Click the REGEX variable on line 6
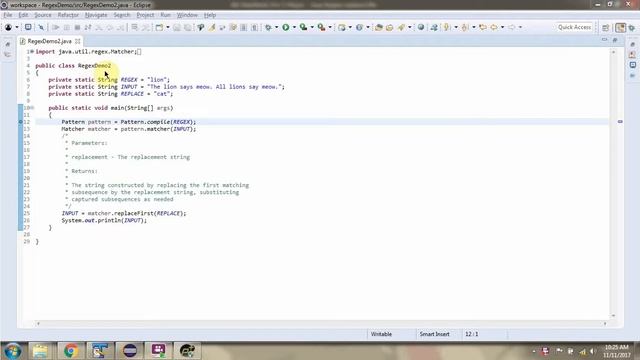 pyautogui.click(x=129, y=80)
